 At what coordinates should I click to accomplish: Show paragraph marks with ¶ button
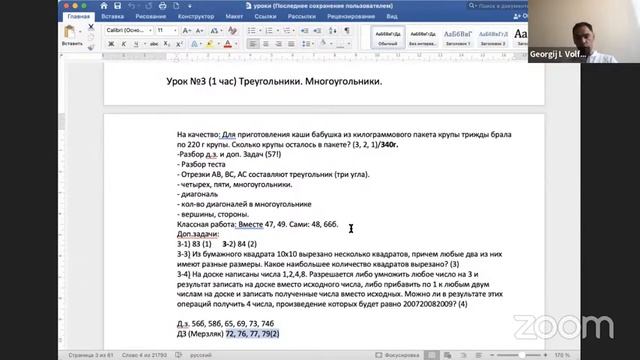tap(347, 31)
